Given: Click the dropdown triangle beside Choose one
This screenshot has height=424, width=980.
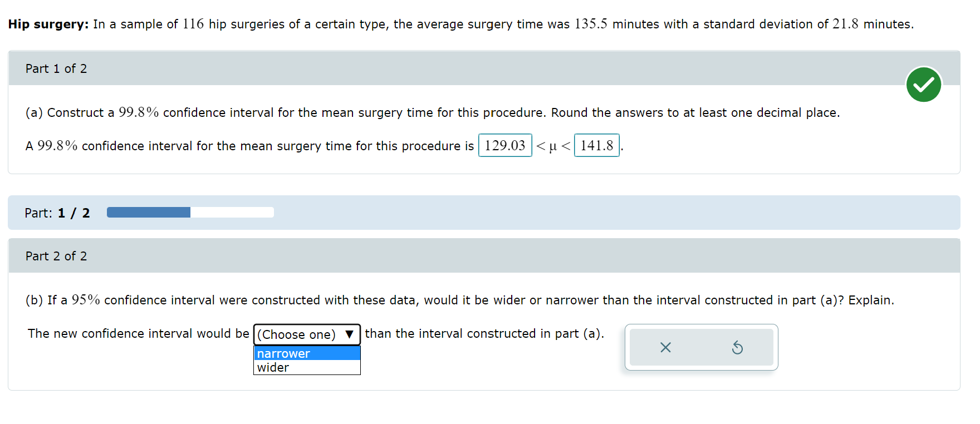Looking at the screenshot, I should [x=350, y=334].
